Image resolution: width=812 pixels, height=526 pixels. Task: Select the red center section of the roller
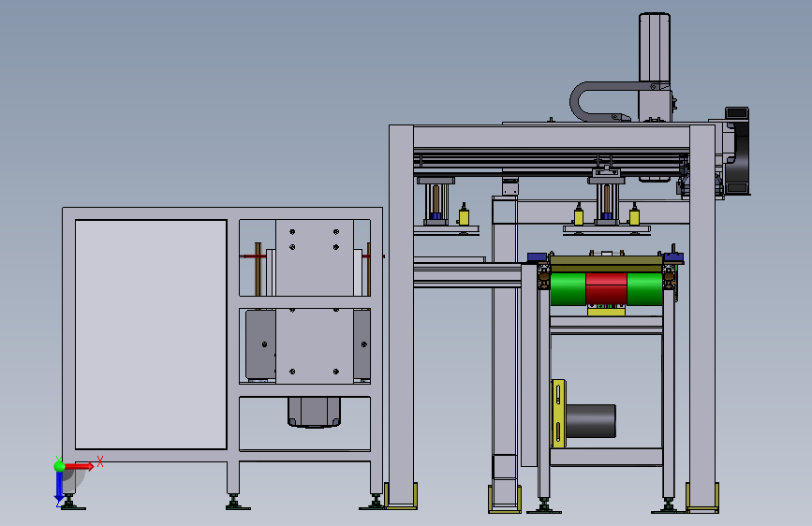606,289
